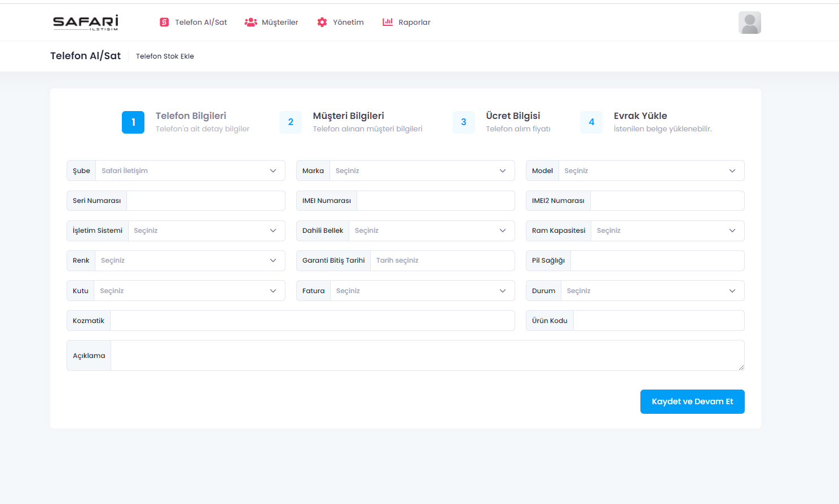Open the Durum dropdown

653,291
